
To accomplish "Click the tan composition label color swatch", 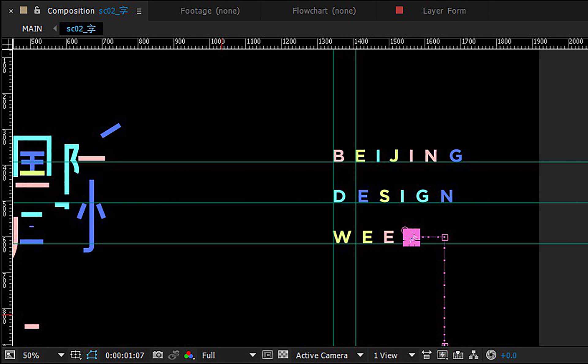I will point(24,10).
